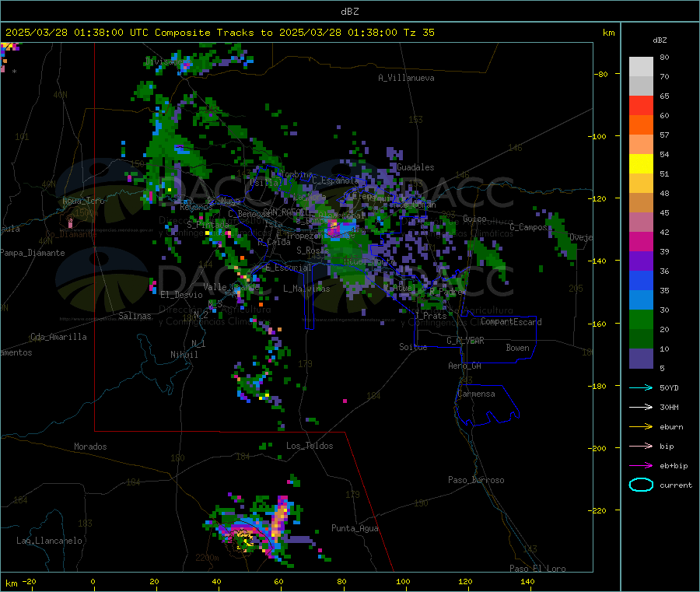Click the Bowen map label
The image size is (700, 592).
pyautogui.click(x=517, y=348)
